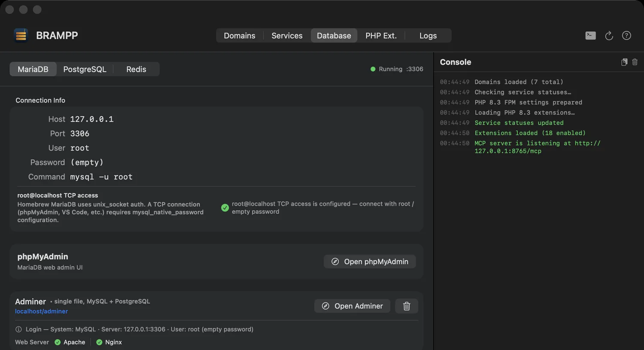
Task: Select the Database tab
Action: click(x=334, y=36)
